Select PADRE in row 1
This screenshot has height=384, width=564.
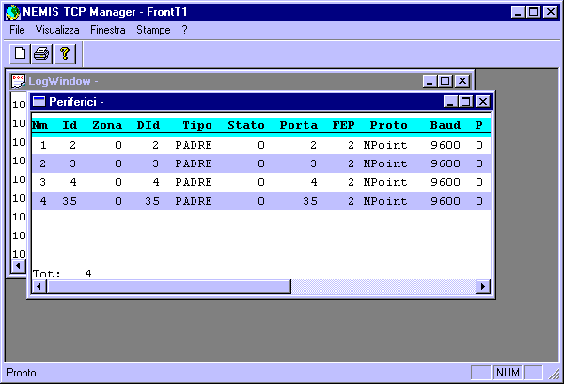[194, 145]
